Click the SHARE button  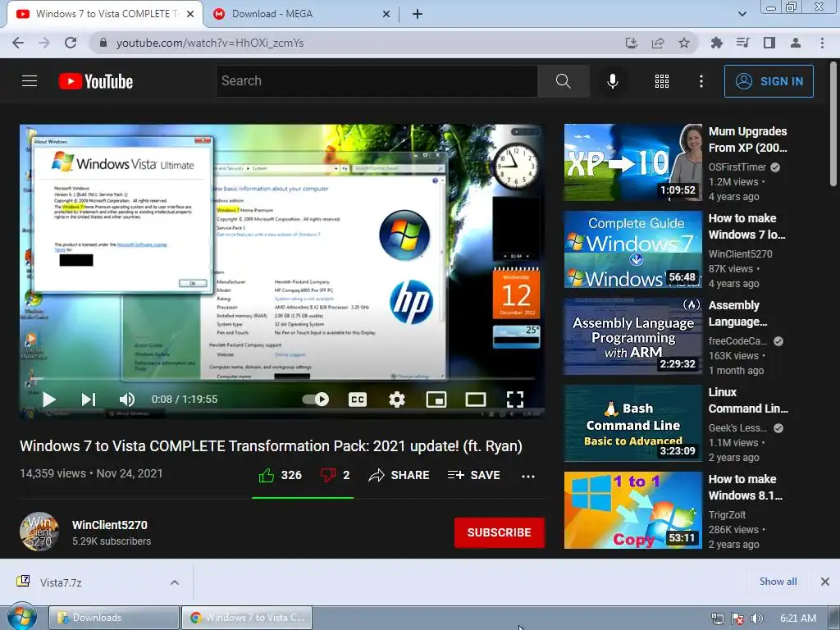pos(399,475)
